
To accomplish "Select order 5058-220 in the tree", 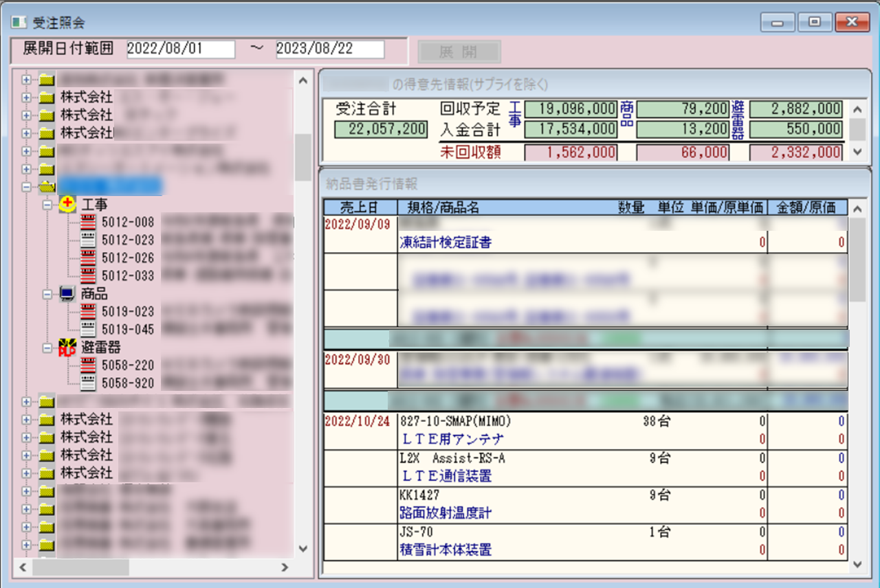I will click(x=127, y=365).
